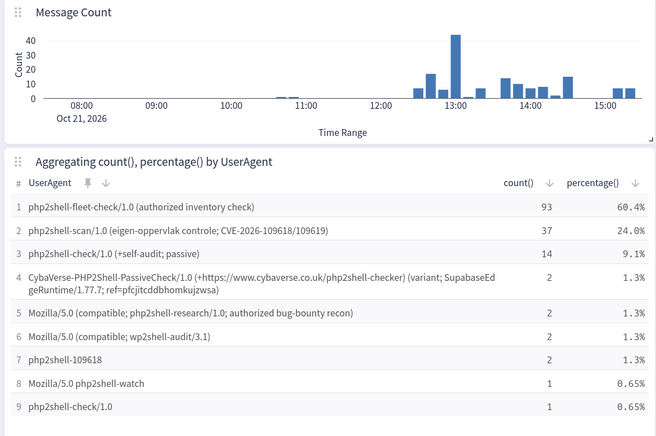Sort by UserAgent column arrow
Screen dimensions: 656x436
click(x=106, y=183)
